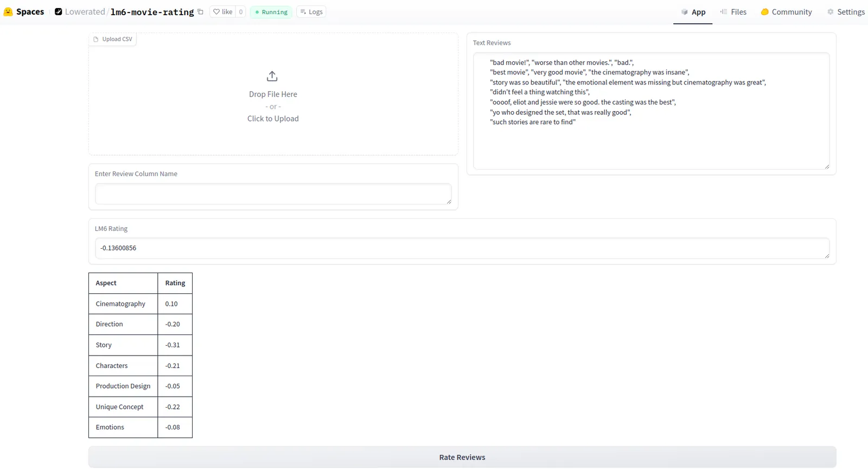The width and height of the screenshot is (868, 471).
Task: Click the Files tab icon
Action: (x=724, y=12)
